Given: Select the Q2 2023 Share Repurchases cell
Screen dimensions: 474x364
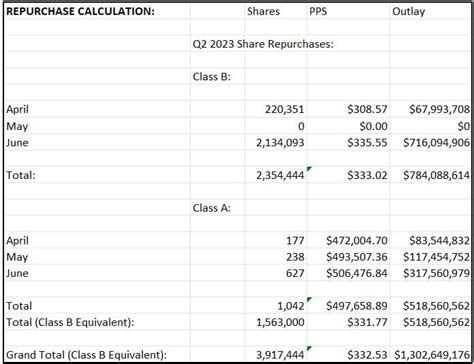Looking at the screenshot, I should point(263,44).
